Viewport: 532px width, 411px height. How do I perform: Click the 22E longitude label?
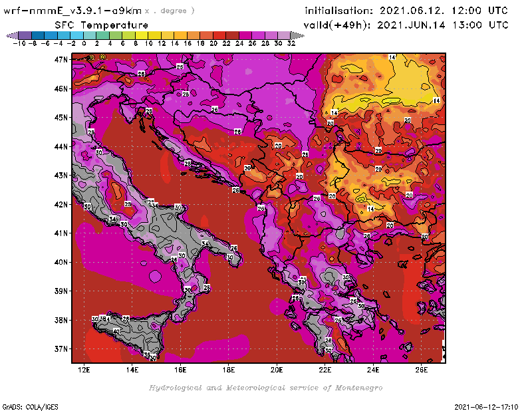(x=325, y=370)
